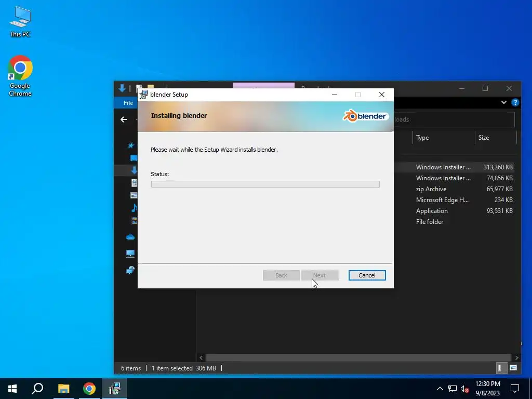Click the setup icon in the blender Setup title bar
The image size is (532, 399).
coord(144,95)
